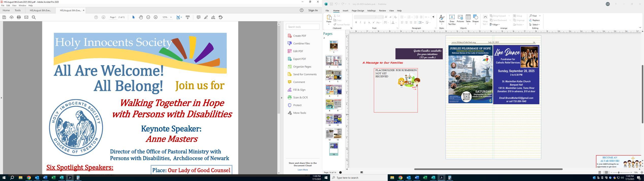Viewport: 644px width, 181px height.
Task: Click the cloud upload icon in Acrobat
Action: [x=11, y=17]
